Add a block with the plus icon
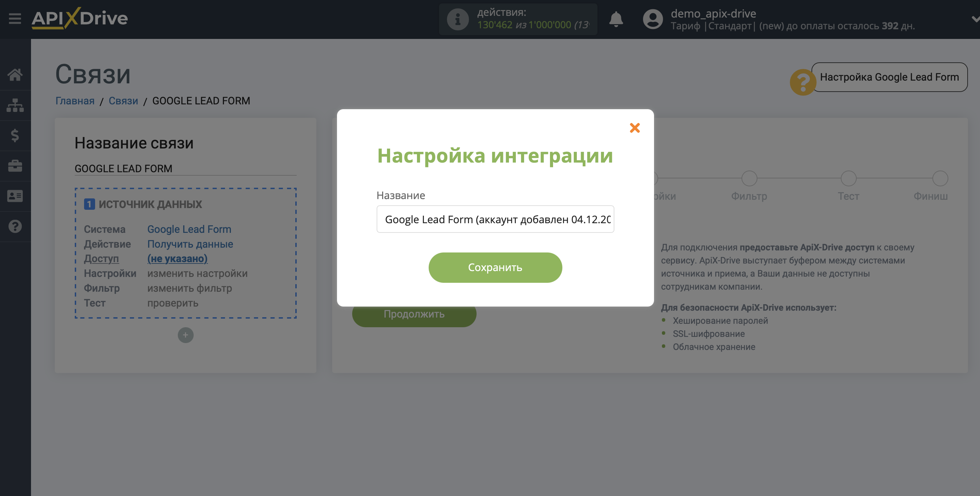980x496 pixels. click(x=185, y=335)
